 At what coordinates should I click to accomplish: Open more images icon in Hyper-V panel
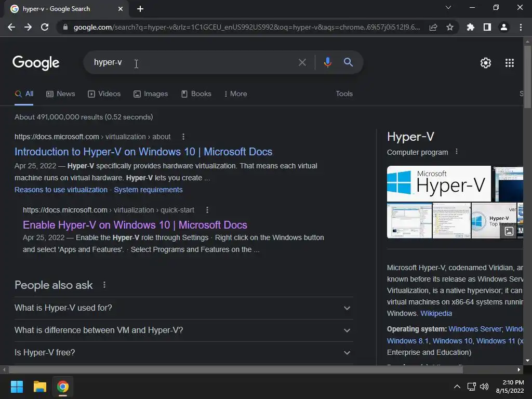pos(509,231)
